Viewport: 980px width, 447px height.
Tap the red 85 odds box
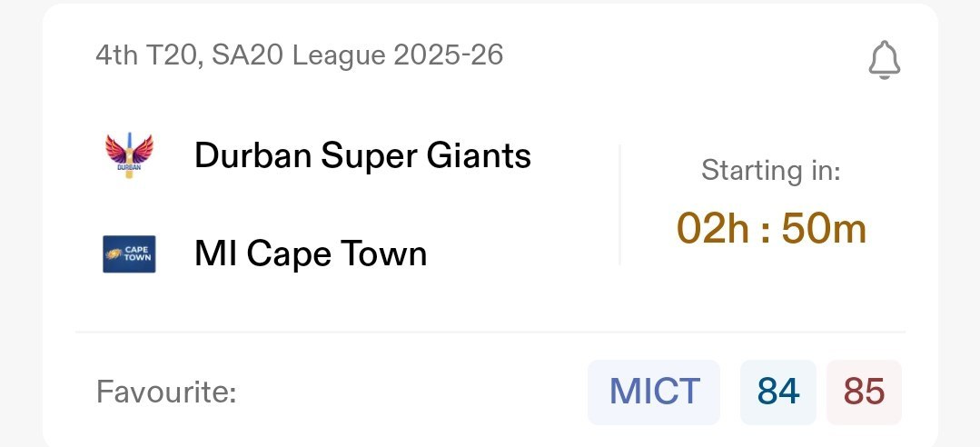864,392
